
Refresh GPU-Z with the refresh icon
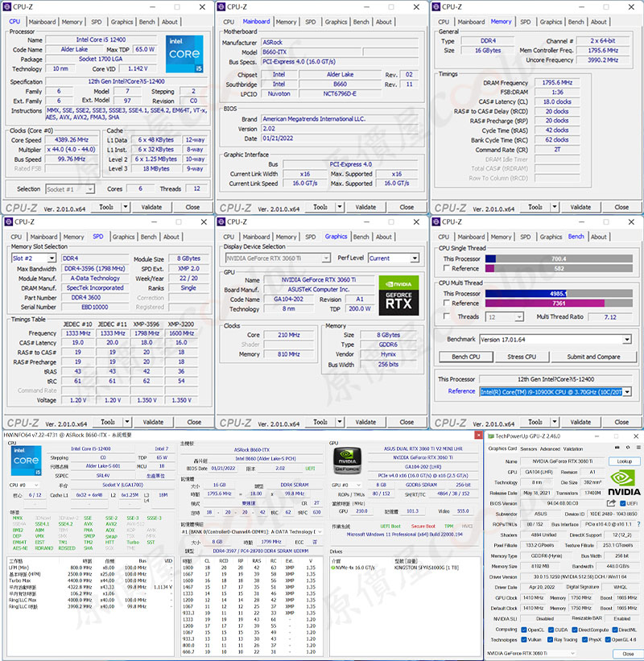tap(628, 448)
